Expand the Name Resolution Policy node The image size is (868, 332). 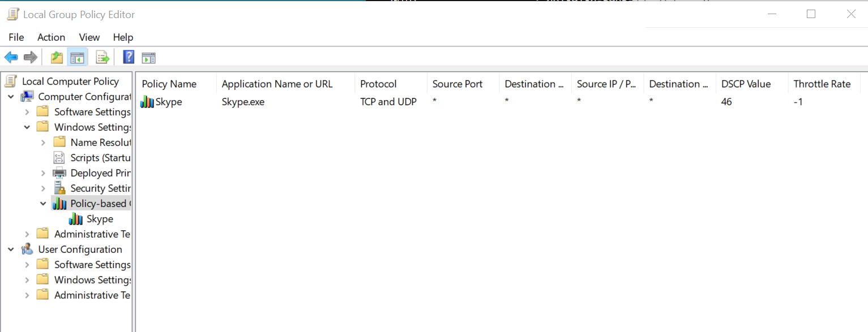pyautogui.click(x=43, y=143)
